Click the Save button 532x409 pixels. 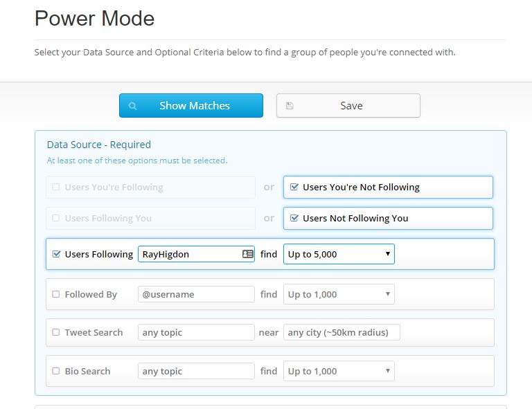pos(348,106)
